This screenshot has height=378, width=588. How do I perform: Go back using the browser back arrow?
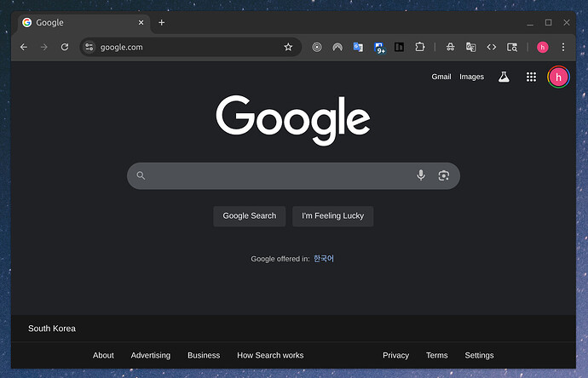(x=24, y=47)
